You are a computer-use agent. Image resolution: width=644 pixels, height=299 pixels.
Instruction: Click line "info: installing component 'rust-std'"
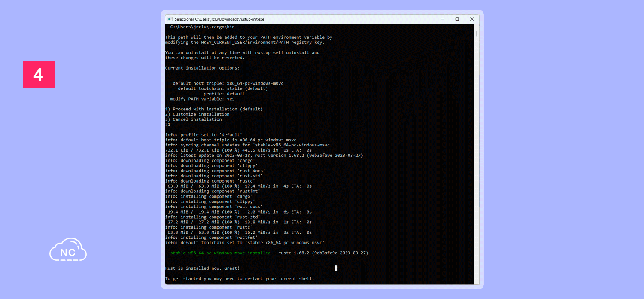[x=213, y=218]
